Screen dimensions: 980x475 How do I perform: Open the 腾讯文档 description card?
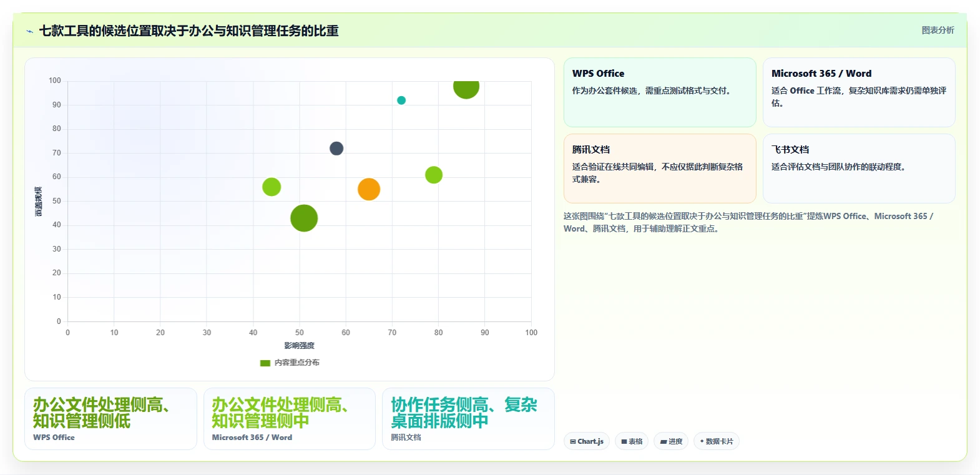(660, 169)
